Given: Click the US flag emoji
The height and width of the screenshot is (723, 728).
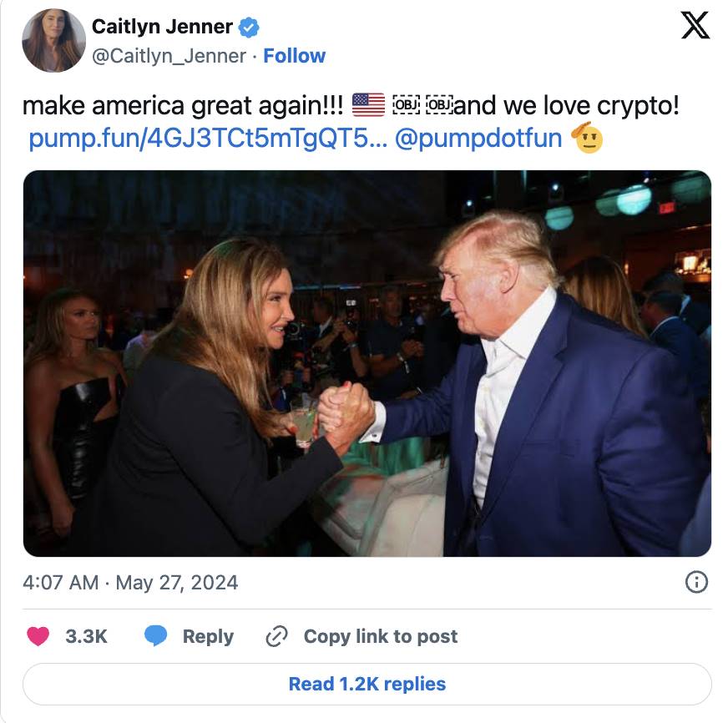Looking at the screenshot, I should point(368,105).
